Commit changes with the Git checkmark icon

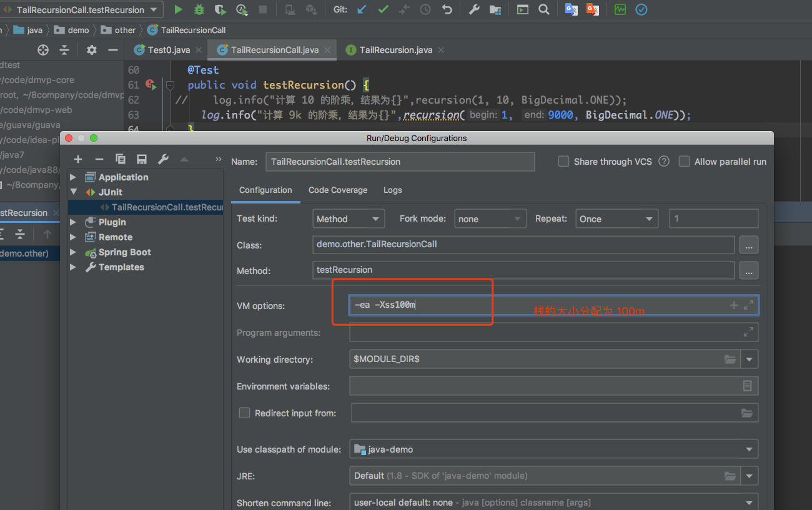pos(383,9)
